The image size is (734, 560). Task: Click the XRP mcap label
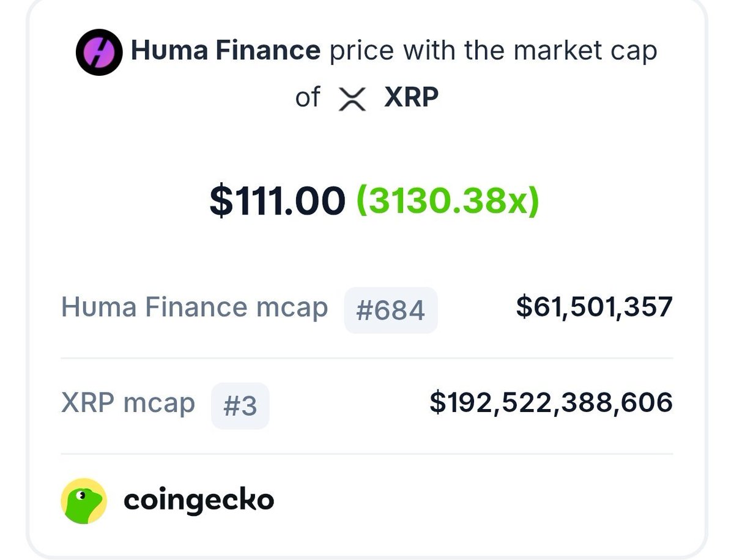click(x=128, y=403)
